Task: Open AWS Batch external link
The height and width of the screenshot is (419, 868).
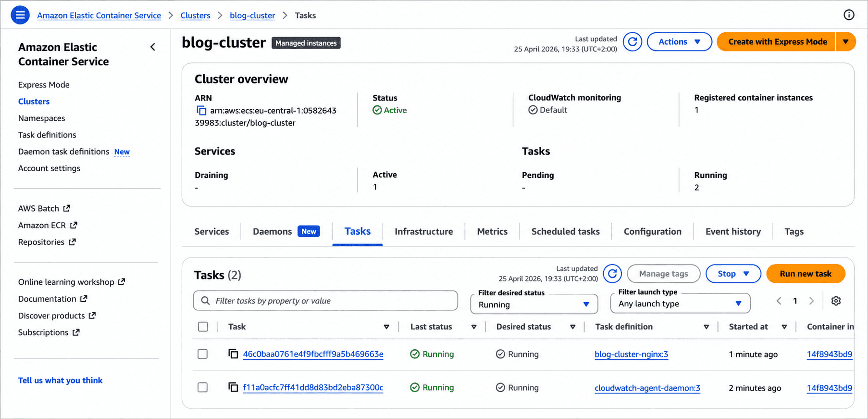Action: point(44,208)
